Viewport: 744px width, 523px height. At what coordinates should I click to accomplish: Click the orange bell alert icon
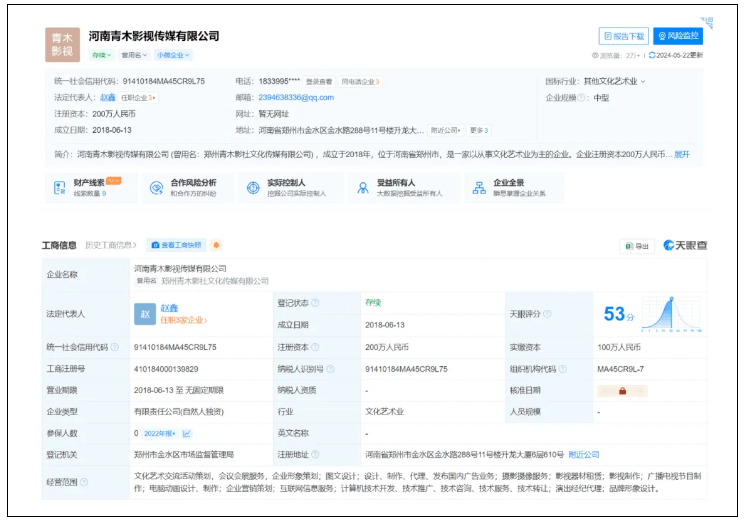[x=217, y=245]
